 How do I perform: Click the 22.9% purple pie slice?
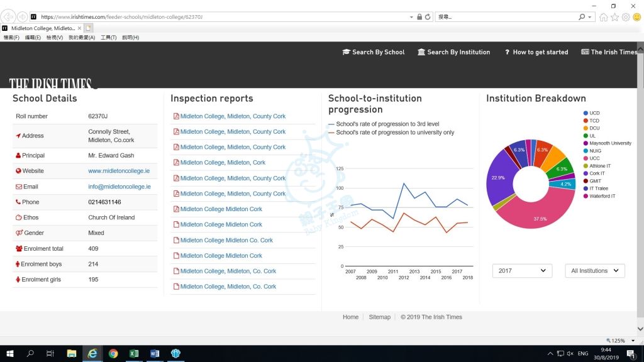pos(499,179)
